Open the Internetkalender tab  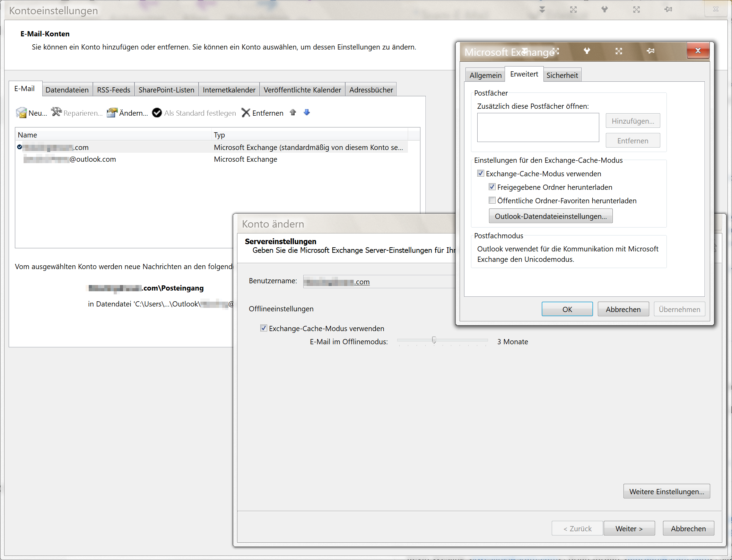pos(229,90)
